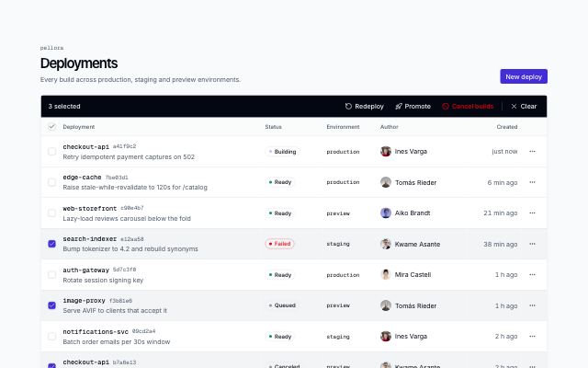This screenshot has width=588, height=368.
Task: Open the notifications-svc deployment
Action: point(96,331)
